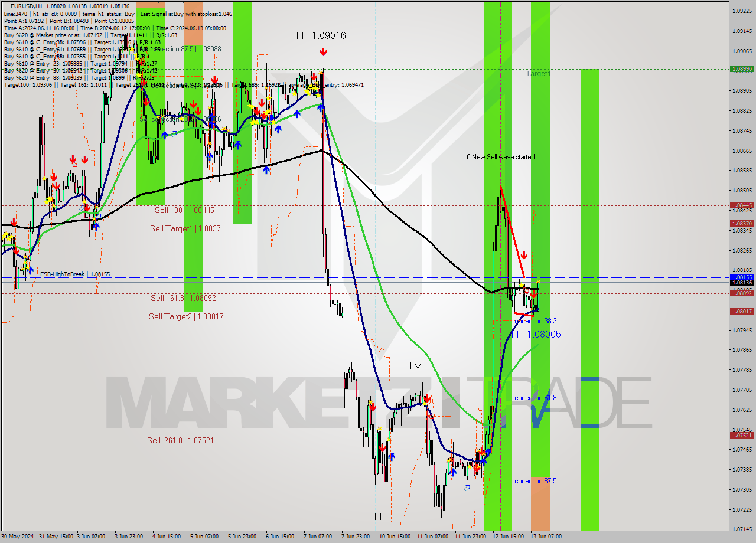Click the '13 Jun 07:00' time label

[546, 537]
